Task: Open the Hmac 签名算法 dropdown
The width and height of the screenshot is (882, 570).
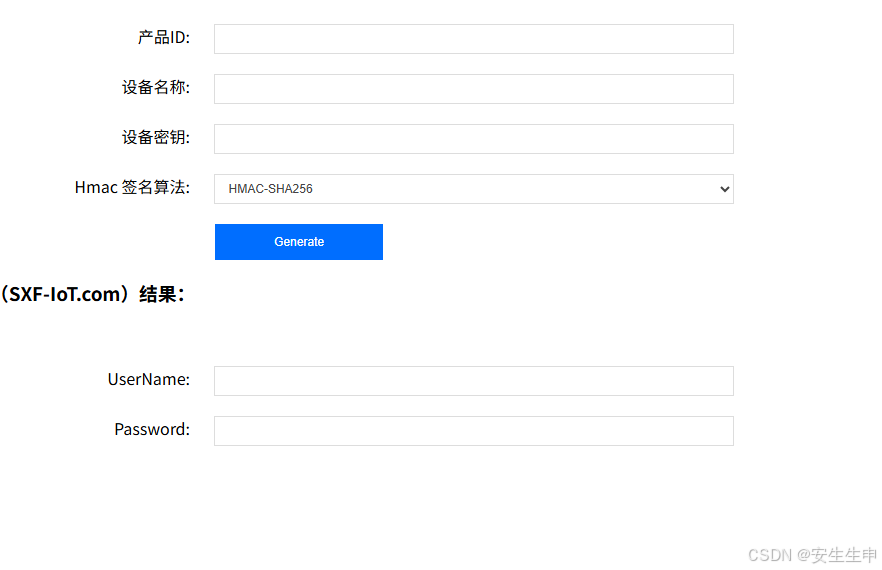Action: click(474, 189)
